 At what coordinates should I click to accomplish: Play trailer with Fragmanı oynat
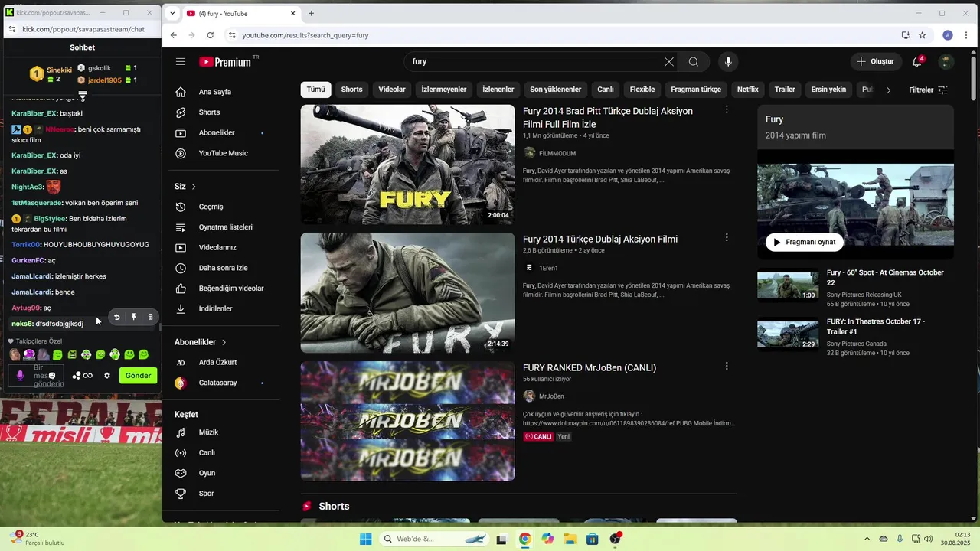(x=805, y=243)
